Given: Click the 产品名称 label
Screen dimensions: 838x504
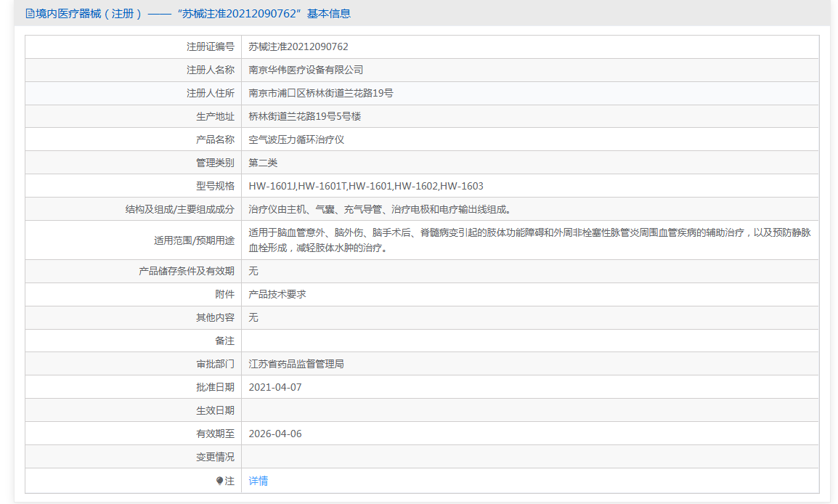Looking at the screenshot, I should (215, 140).
